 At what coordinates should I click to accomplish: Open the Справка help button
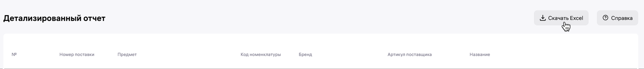point(617,18)
